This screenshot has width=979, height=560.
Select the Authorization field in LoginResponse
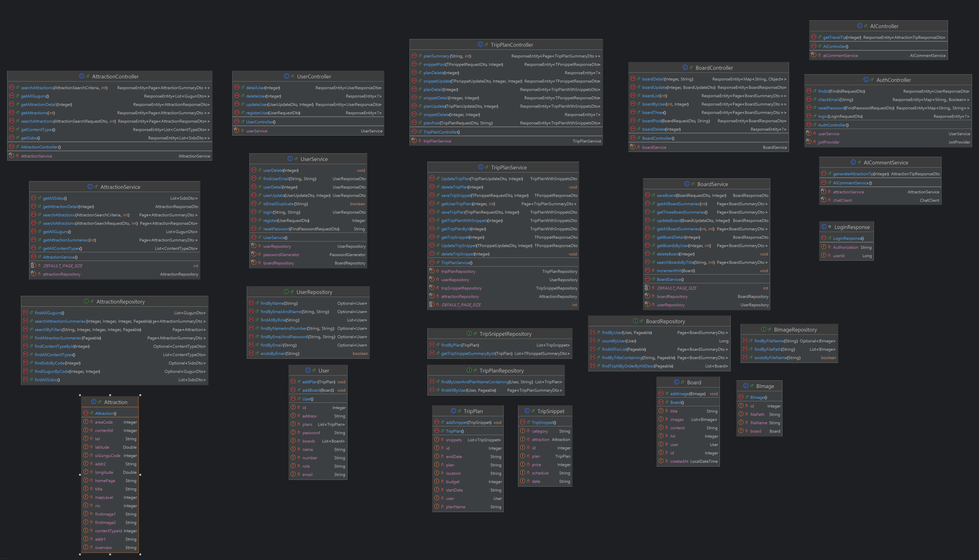(x=846, y=247)
